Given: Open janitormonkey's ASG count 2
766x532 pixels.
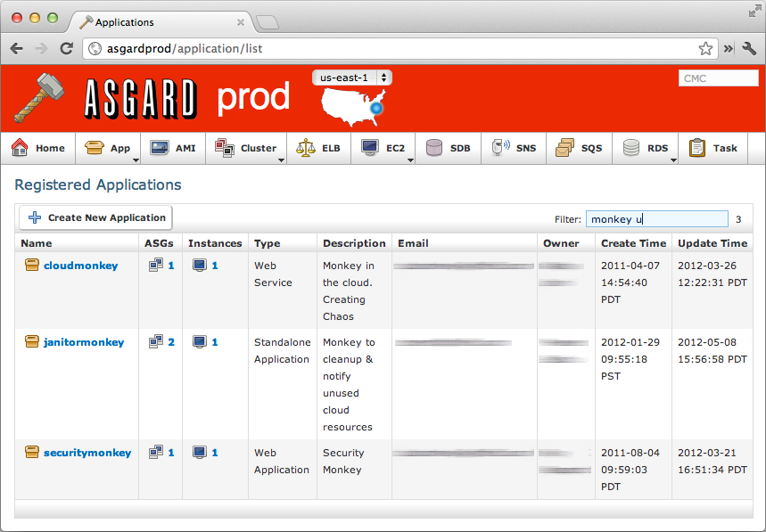Looking at the screenshot, I should [x=171, y=342].
